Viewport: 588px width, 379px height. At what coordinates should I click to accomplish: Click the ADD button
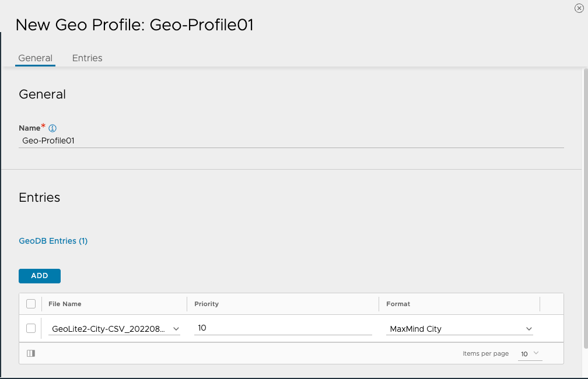[x=40, y=276]
